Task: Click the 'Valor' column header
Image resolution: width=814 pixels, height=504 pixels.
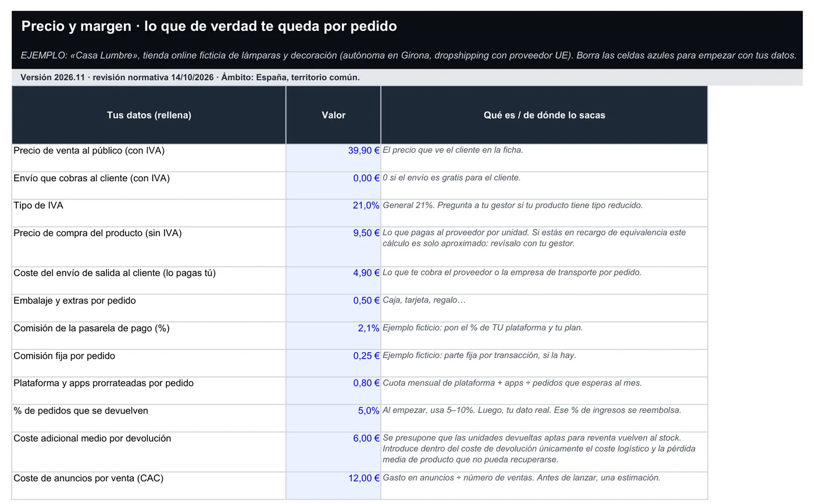Action: click(x=333, y=115)
